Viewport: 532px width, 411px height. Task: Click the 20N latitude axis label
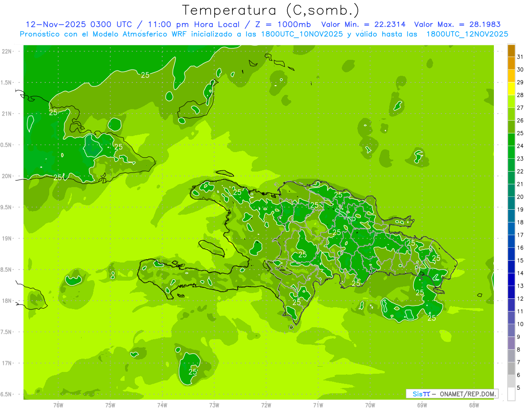8,176
